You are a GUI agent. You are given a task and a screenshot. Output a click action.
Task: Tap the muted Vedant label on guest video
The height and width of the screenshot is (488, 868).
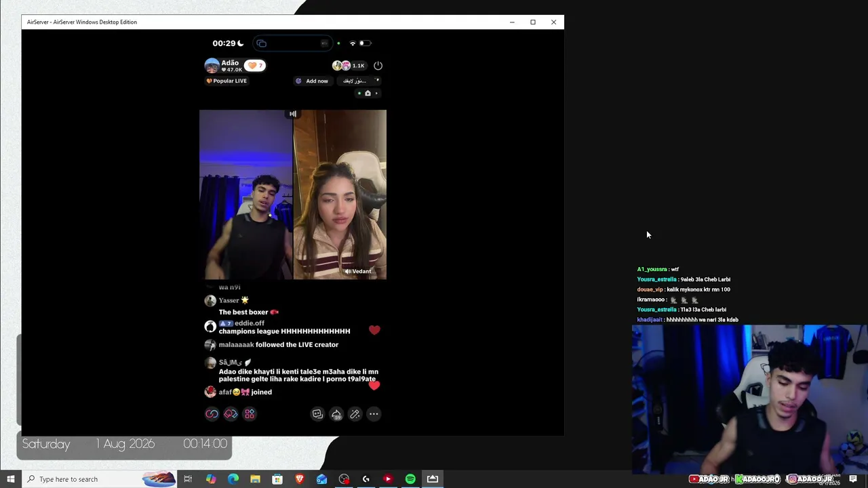pos(359,271)
